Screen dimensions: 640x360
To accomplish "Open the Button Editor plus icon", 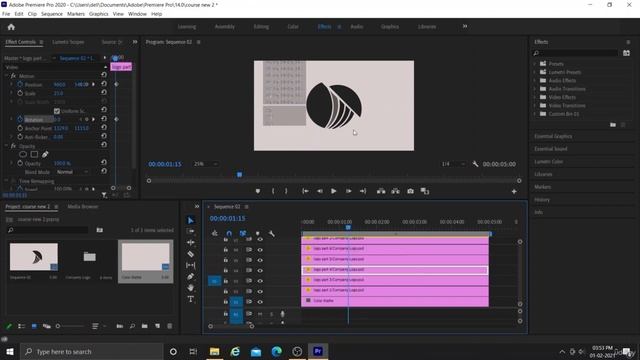I will [514, 191].
